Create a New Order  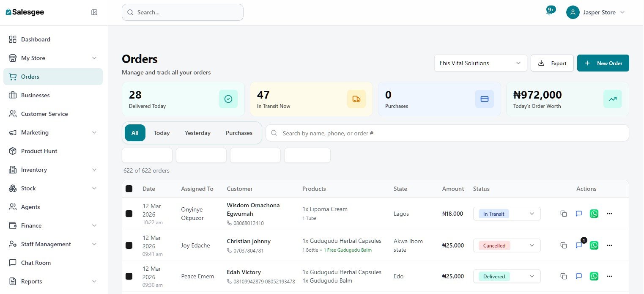pyautogui.click(x=603, y=63)
